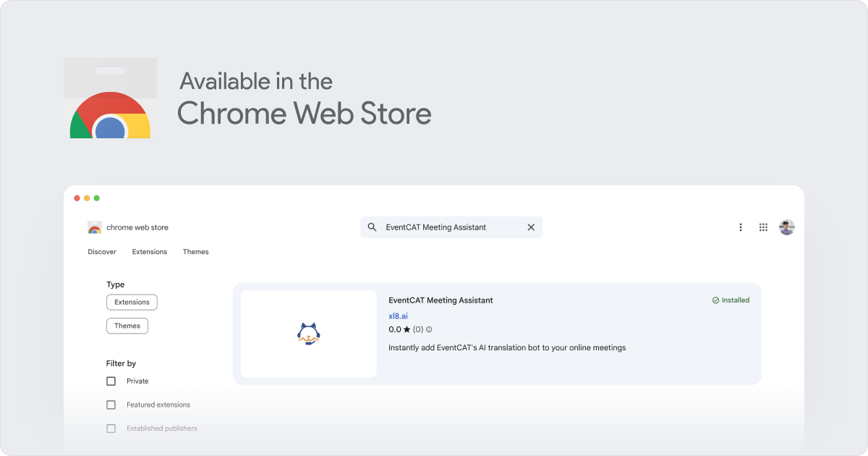Clear the search field with X icon
The width and height of the screenshot is (868, 456).
(531, 227)
